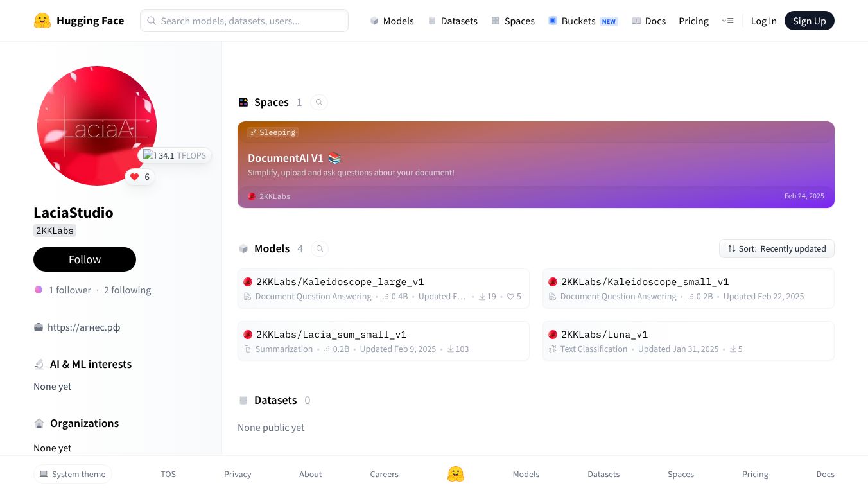
Task: Open the Privacy footer link
Action: (238, 474)
